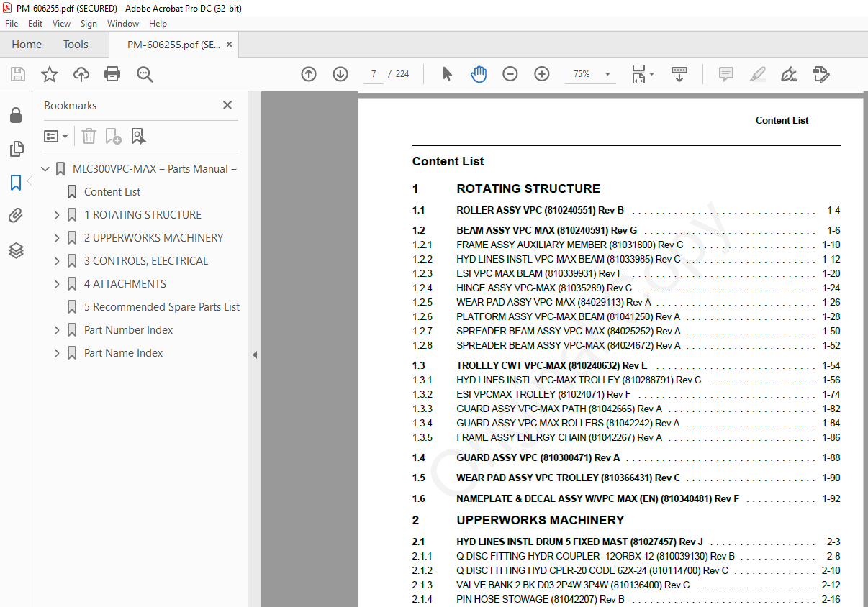This screenshot has height=607, width=868.
Task: Open PIN HOSE STOWAGE (81042207) Rev B entry
Action: [x=540, y=599]
